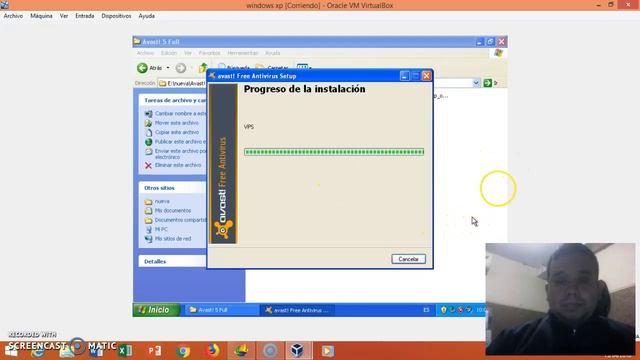Open the Views dropdown arrow in Explorer toolbar
Image resolution: width=640 pixels, height=360 pixels.
[x=310, y=67]
